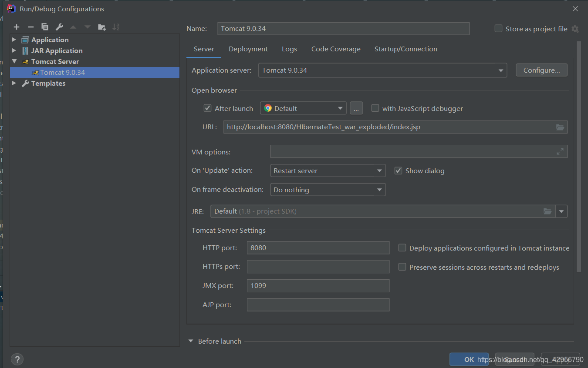Enable with JavaScript debugger option
The width and height of the screenshot is (588, 368).
pyautogui.click(x=375, y=108)
